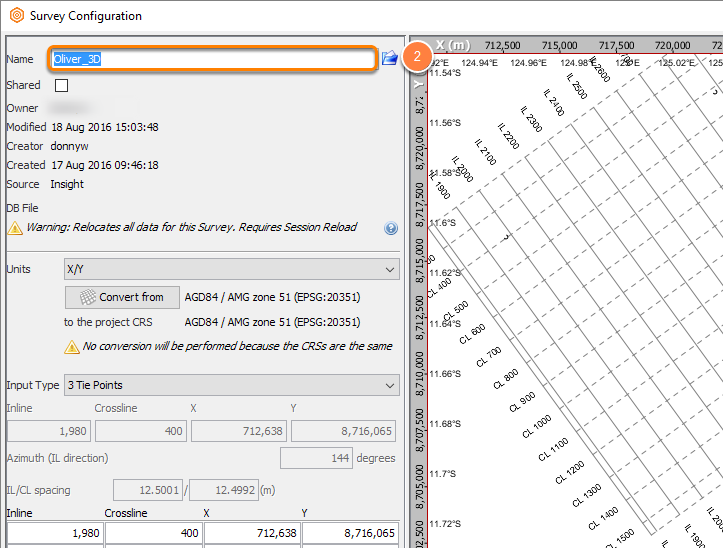The height and width of the screenshot is (548, 723).
Task: Click the Convert from button
Action: pos(122,298)
